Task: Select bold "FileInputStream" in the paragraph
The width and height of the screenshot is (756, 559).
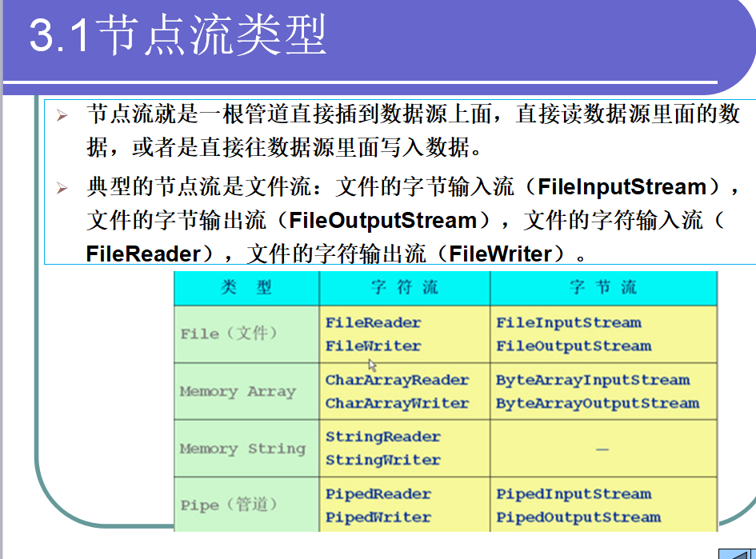Action: click(x=622, y=186)
